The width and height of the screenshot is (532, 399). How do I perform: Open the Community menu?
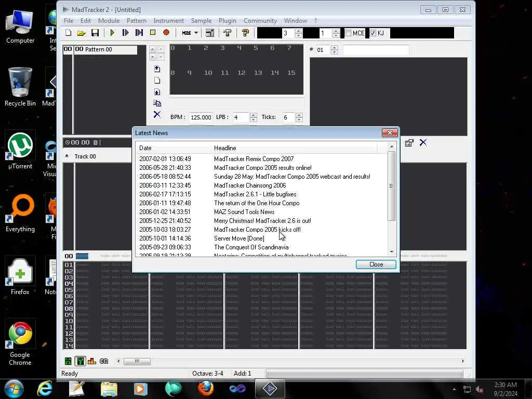point(260,21)
